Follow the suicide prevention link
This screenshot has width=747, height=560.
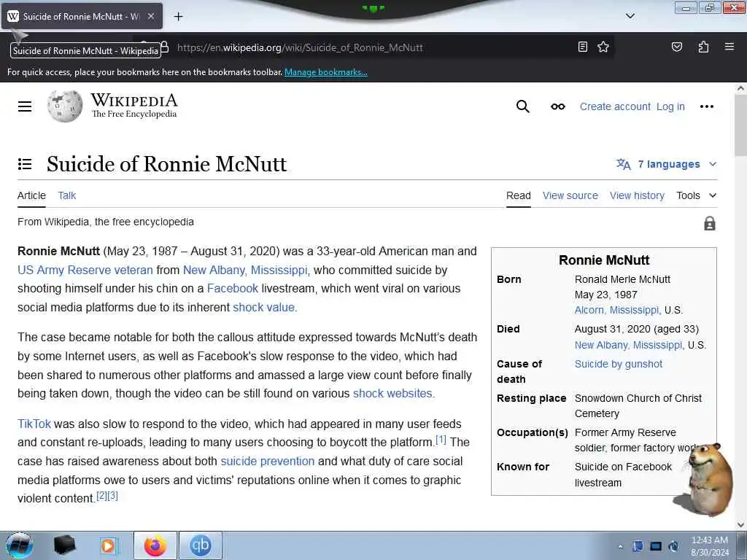click(x=267, y=461)
